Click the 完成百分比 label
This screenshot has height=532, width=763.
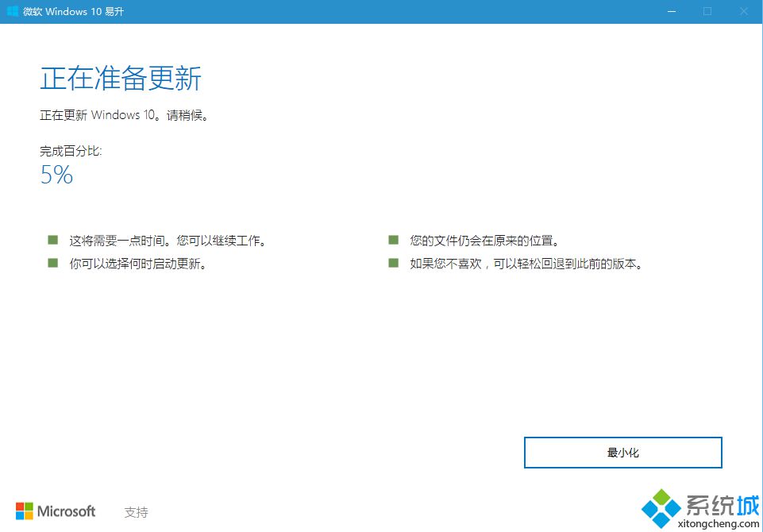pos(71,152)
